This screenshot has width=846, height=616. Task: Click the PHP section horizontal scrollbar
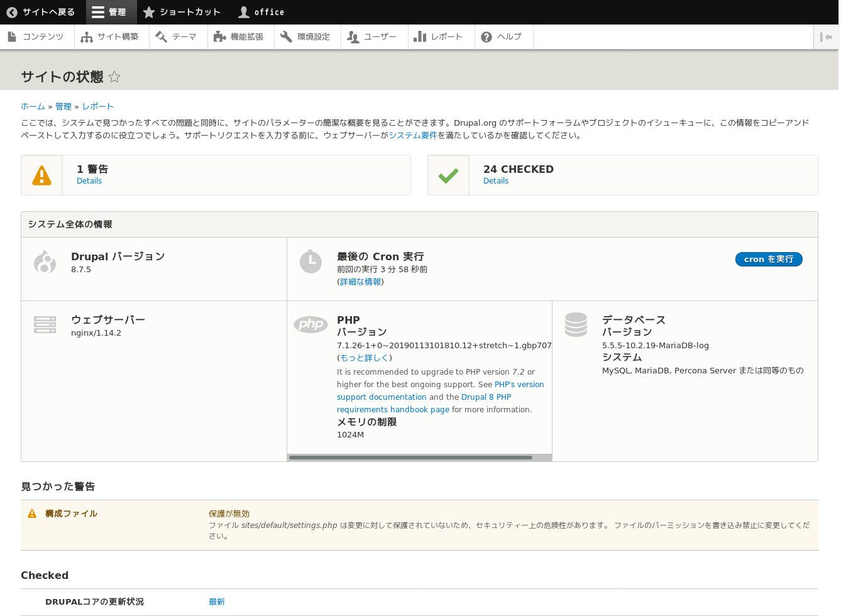(x=410, y=458)
